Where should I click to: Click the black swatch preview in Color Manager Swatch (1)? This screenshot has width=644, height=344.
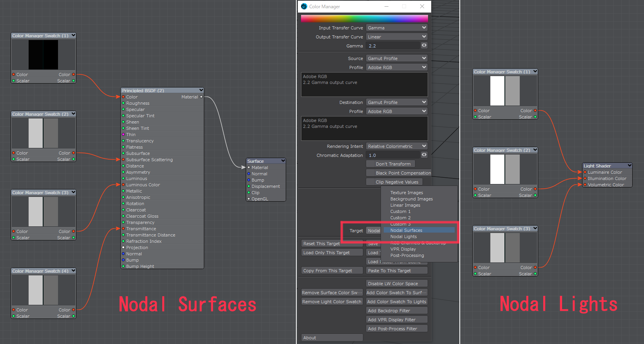(43, 55)
